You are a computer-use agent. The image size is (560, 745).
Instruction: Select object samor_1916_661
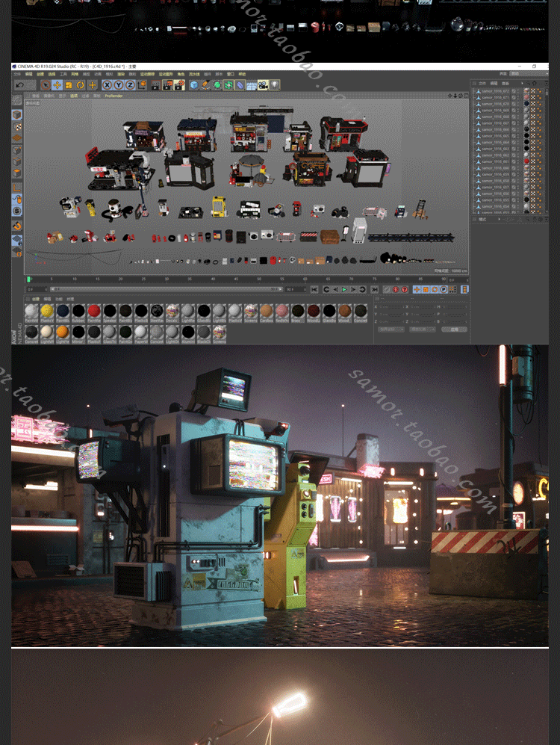495,161
